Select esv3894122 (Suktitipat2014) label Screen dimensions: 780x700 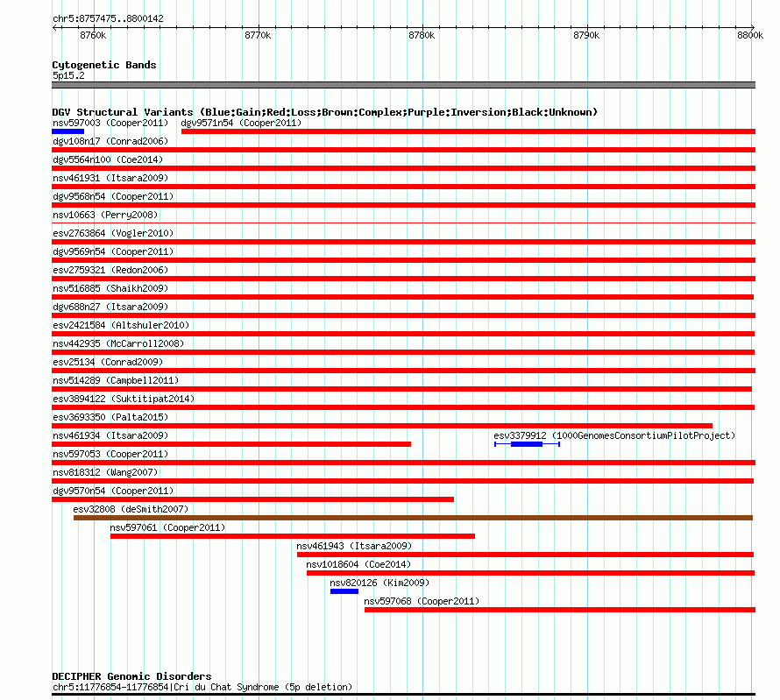124,399
